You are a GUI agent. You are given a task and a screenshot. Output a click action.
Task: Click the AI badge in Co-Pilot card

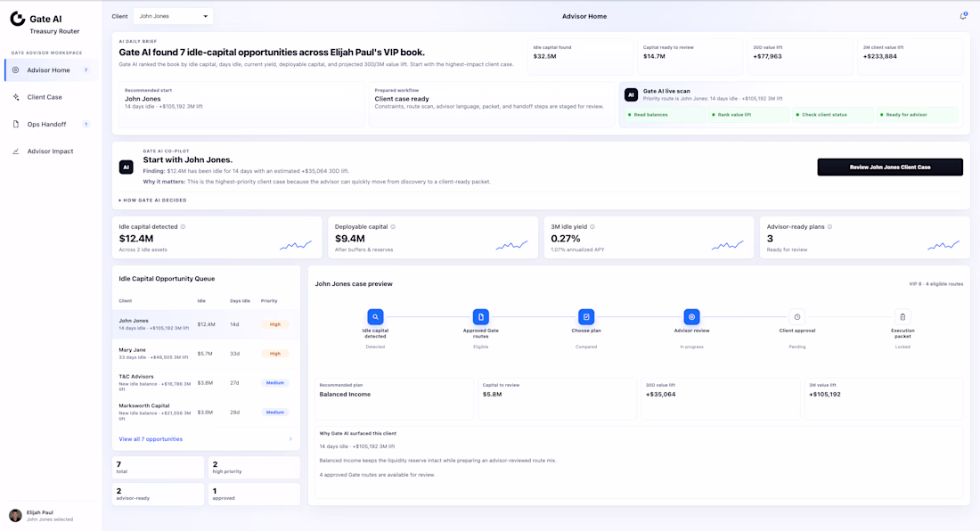127,167
